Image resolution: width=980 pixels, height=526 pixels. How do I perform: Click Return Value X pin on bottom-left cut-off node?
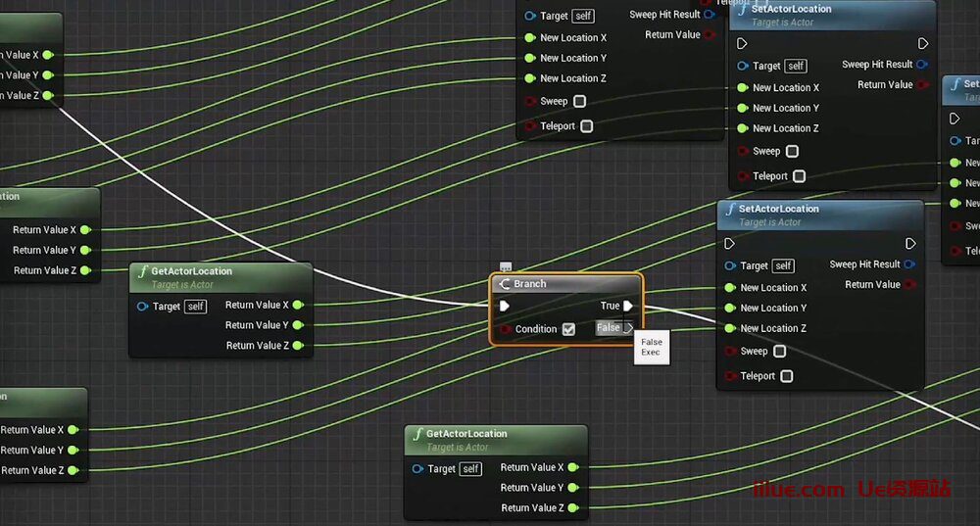point(73,430)
